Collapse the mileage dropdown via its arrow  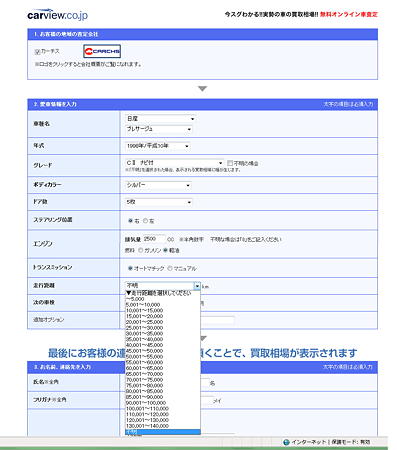tap(197, 286)
